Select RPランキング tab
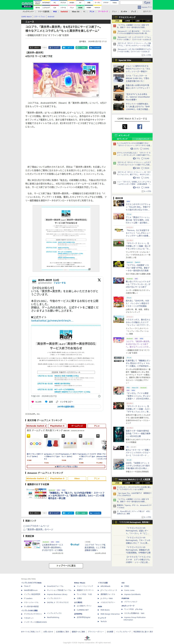 point(122,139)
